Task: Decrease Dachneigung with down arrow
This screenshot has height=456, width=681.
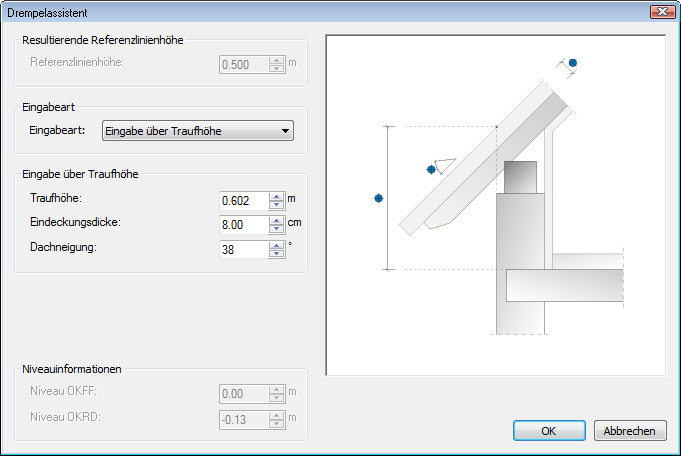Action: pos(276,254)
